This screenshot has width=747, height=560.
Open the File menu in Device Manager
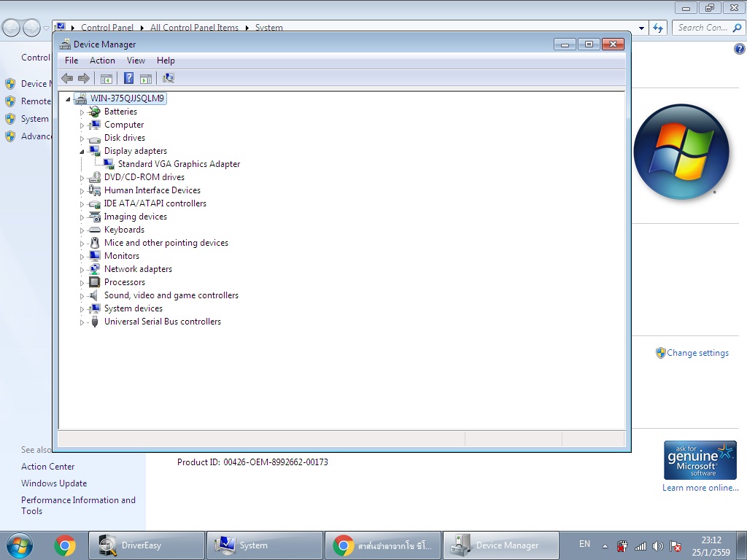click(x=71, y=61)
